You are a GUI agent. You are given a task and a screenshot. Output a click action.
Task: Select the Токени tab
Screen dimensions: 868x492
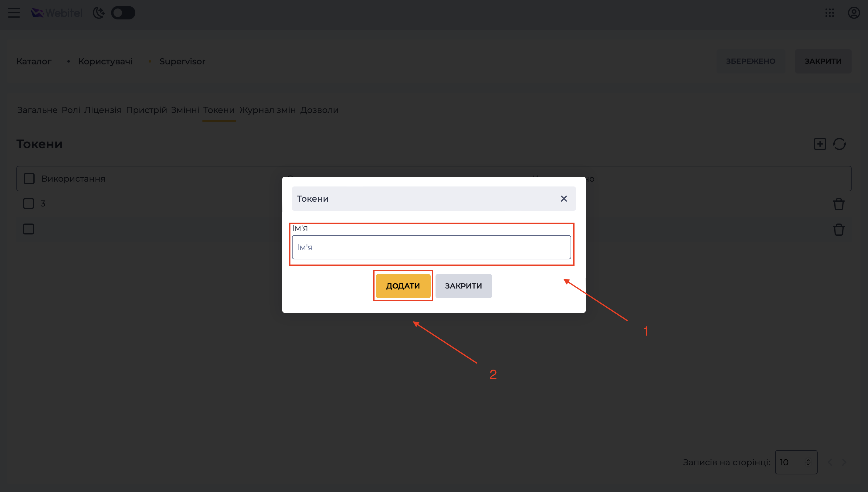pos(219,110)
